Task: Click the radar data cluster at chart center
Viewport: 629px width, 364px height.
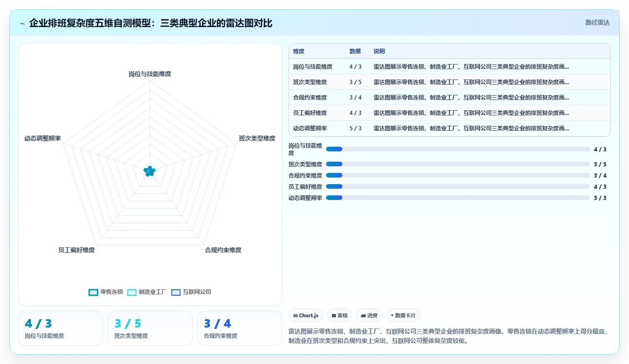Action: (x=150, y=171)
